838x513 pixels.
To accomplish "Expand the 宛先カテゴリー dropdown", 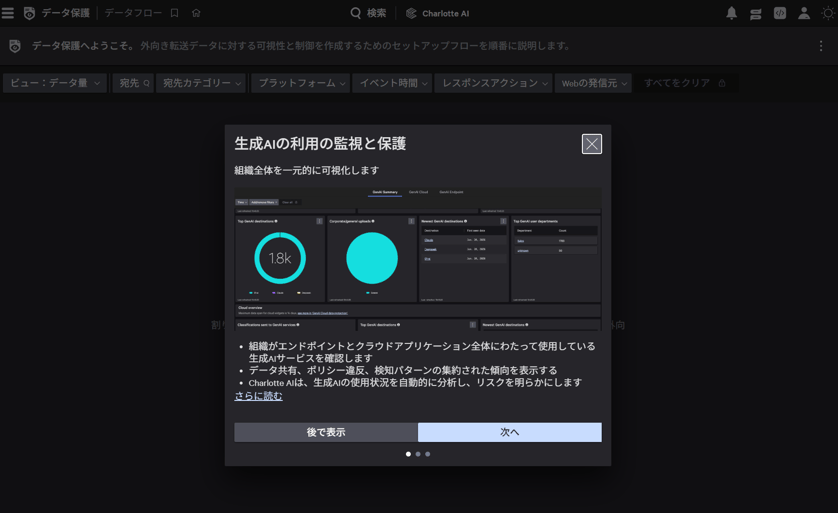I will click(x=201, y=83).
